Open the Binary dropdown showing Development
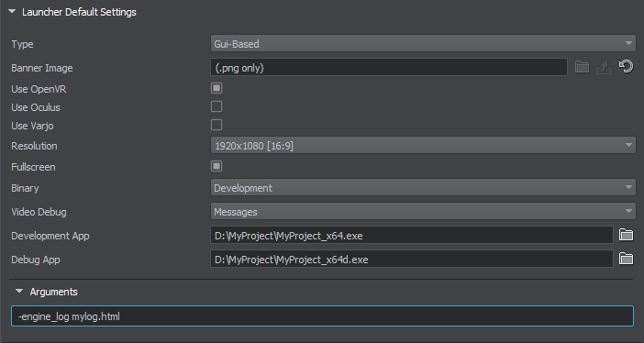 click(423, 188)
